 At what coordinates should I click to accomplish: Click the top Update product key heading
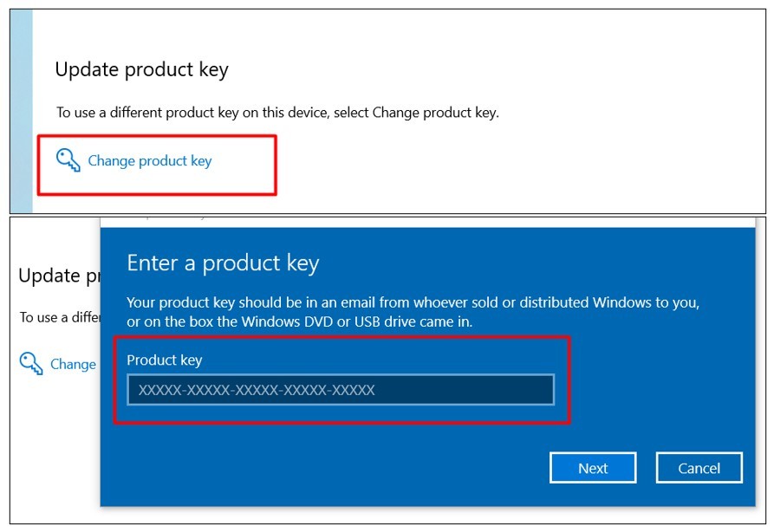[141, 70]
